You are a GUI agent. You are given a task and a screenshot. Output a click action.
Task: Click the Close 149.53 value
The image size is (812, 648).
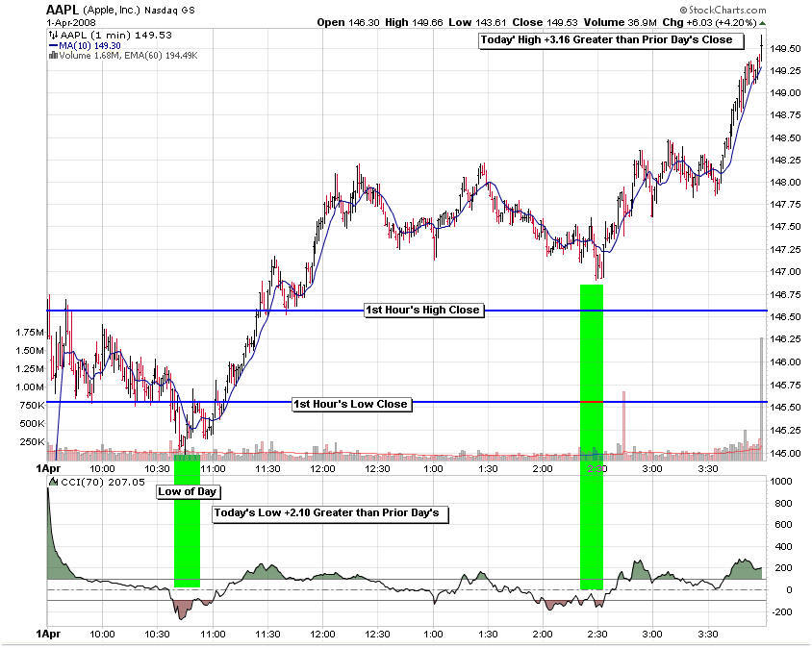click(x=545, y=23)
